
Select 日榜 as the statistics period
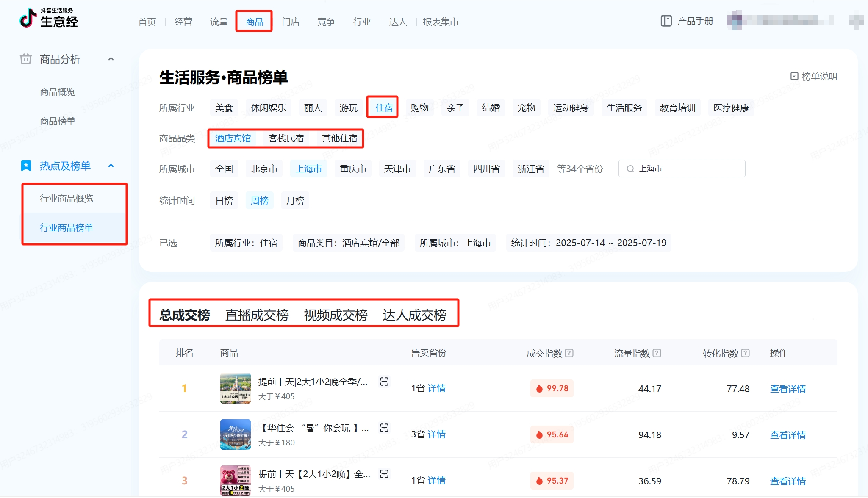tap(224, 201)
